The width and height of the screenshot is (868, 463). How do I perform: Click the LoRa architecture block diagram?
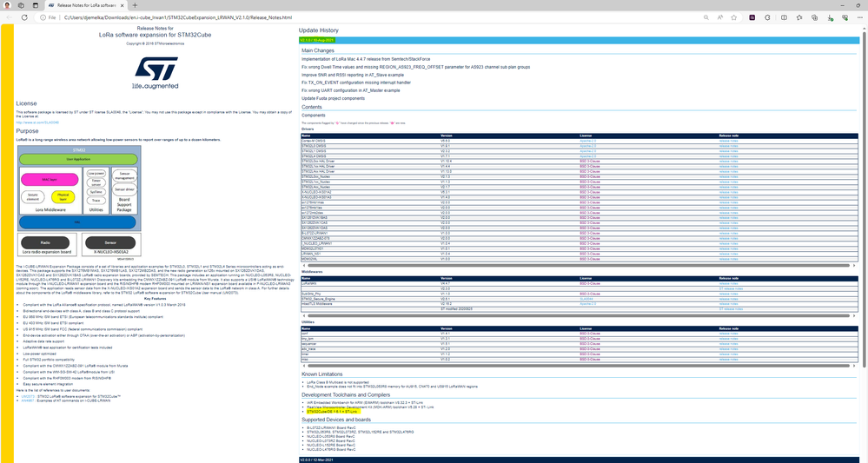[x=79, y=202]
